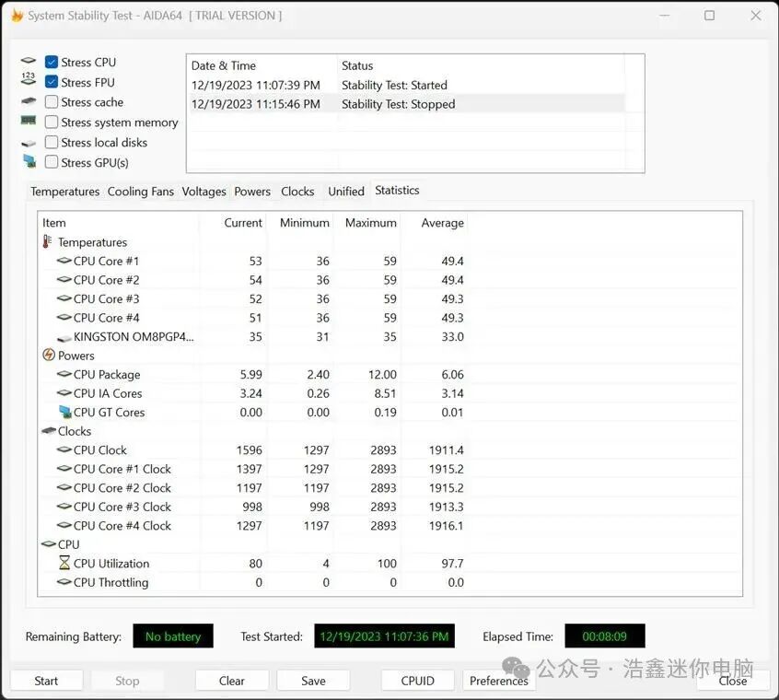Click the Clear button
This screenshot has height=700, width=779.
[x=231, y=681]
